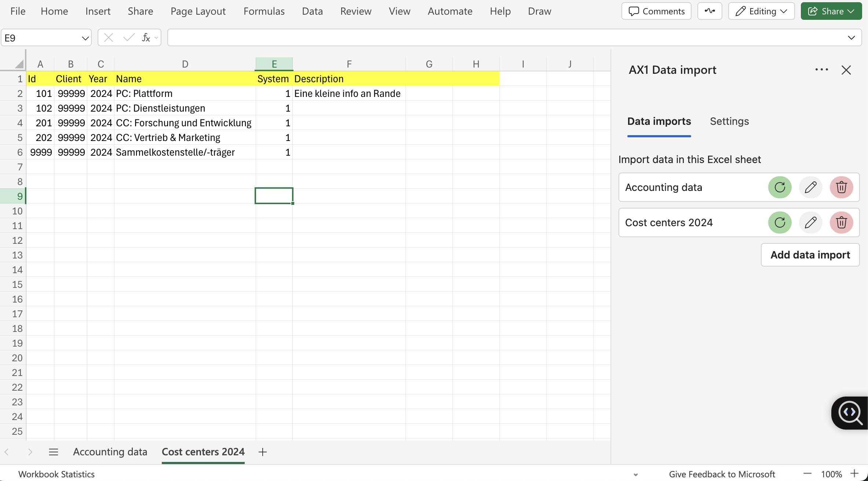Refresh the Accounting data import
This screenshot has width=868, height=481.
tap(780, 187)
